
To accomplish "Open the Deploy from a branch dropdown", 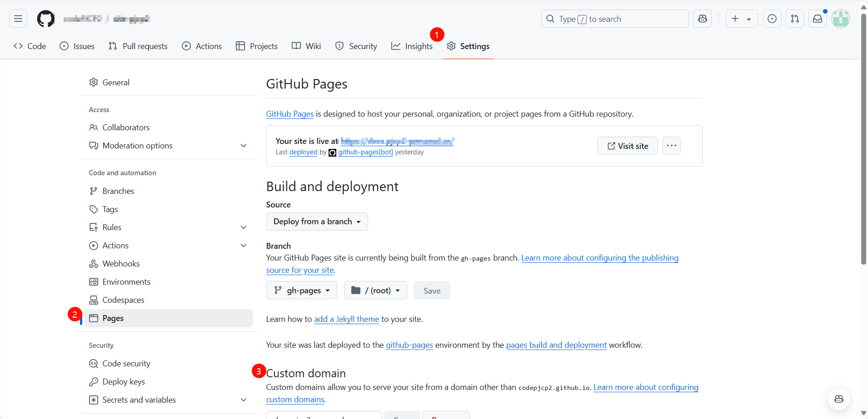I will click(317, 222).
